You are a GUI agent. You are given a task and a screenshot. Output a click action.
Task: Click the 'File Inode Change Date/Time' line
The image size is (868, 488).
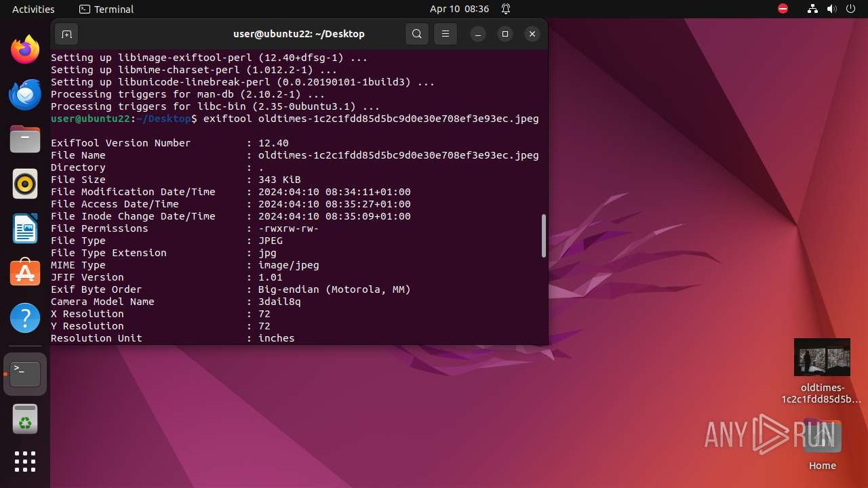pyautogui.click(x=231, y=216)
